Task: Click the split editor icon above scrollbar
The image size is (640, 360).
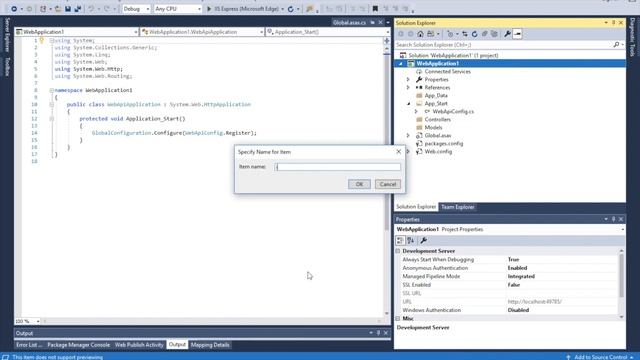Action: point(387,40)
